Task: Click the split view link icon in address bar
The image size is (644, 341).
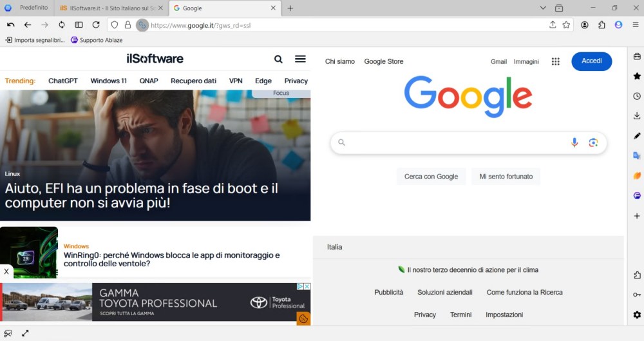Action: (142, 25)
